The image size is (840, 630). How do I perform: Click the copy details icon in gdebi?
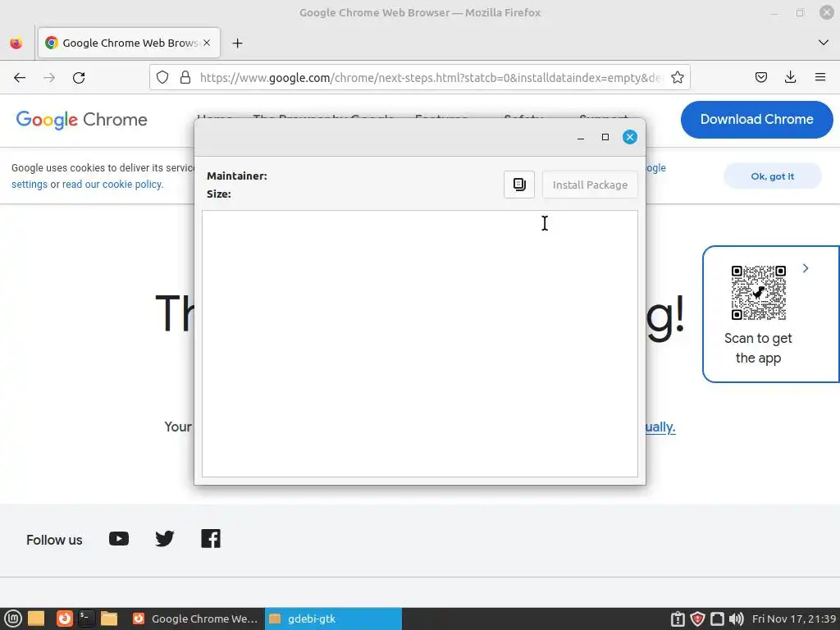[x=519, y=185]
